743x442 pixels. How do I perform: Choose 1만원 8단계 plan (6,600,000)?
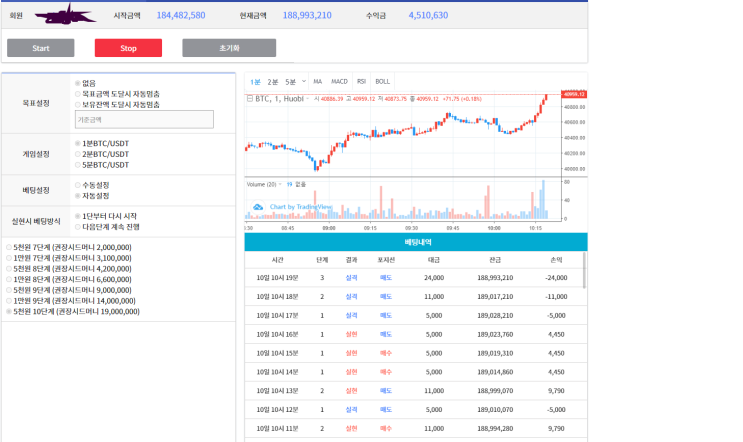9,280
